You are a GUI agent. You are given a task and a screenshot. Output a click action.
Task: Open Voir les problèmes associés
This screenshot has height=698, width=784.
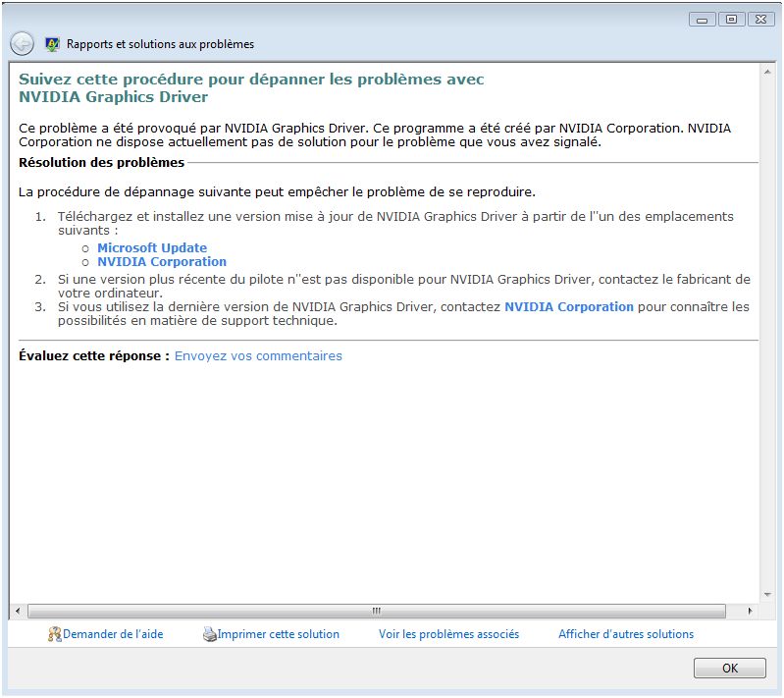pos(448,634)
